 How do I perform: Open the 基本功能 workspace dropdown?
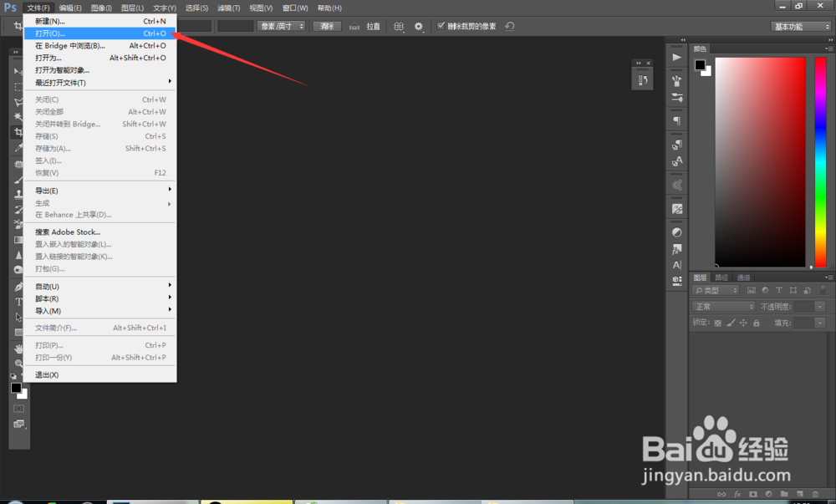(801, 27)
